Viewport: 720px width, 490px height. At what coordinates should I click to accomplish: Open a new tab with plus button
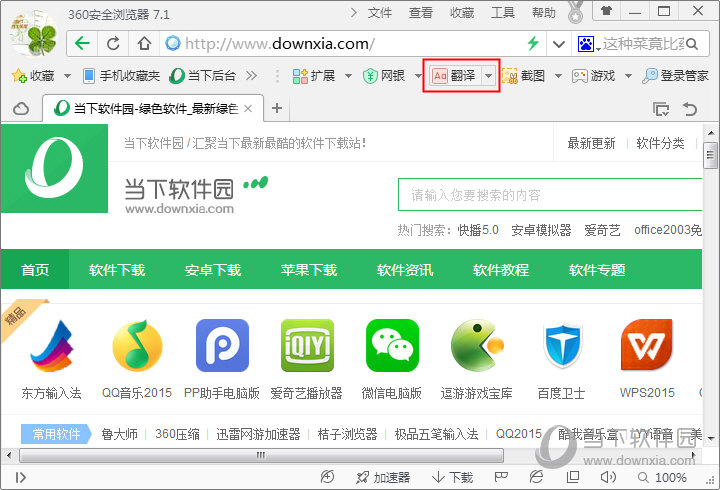point(277,108)
